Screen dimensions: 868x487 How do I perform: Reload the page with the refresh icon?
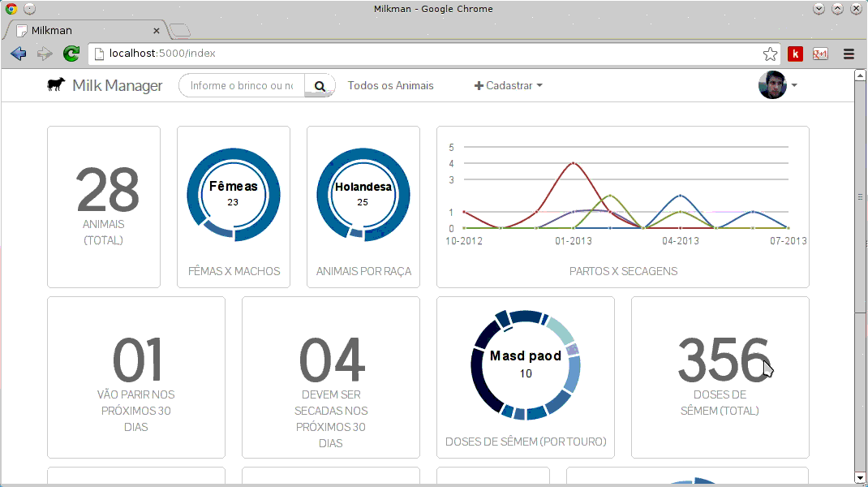(71, 54)
